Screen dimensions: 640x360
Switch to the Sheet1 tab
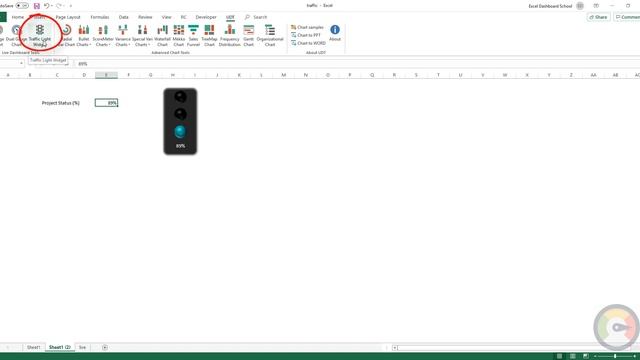[33, 347]
